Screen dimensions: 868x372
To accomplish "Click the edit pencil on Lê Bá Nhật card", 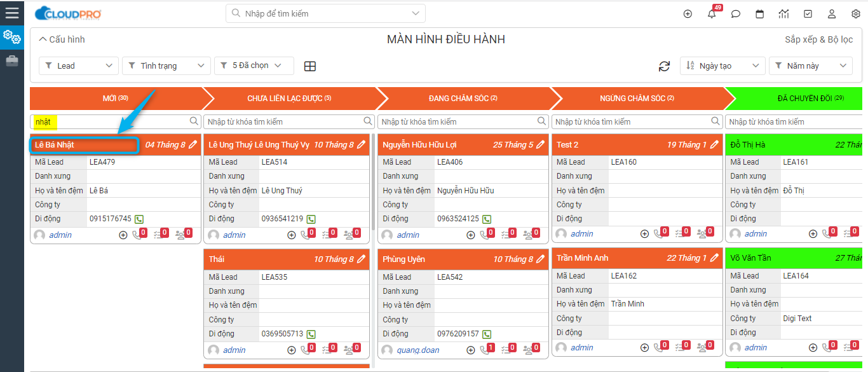I will [x=193, y=145].
